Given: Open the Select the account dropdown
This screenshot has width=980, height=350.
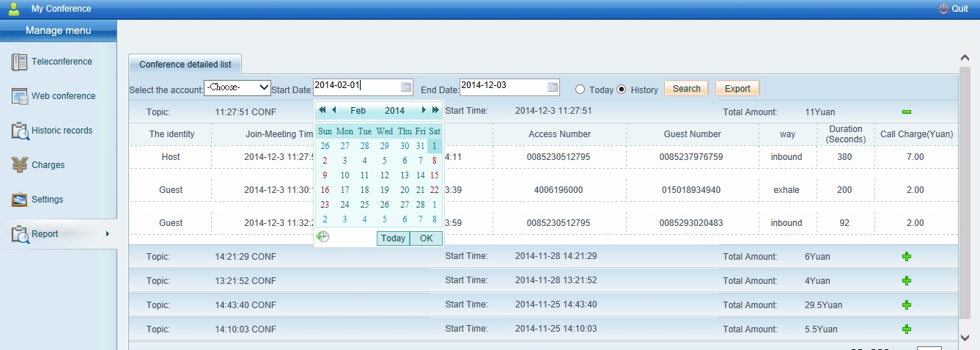Looking at the screenshot, I should [237, 87].
